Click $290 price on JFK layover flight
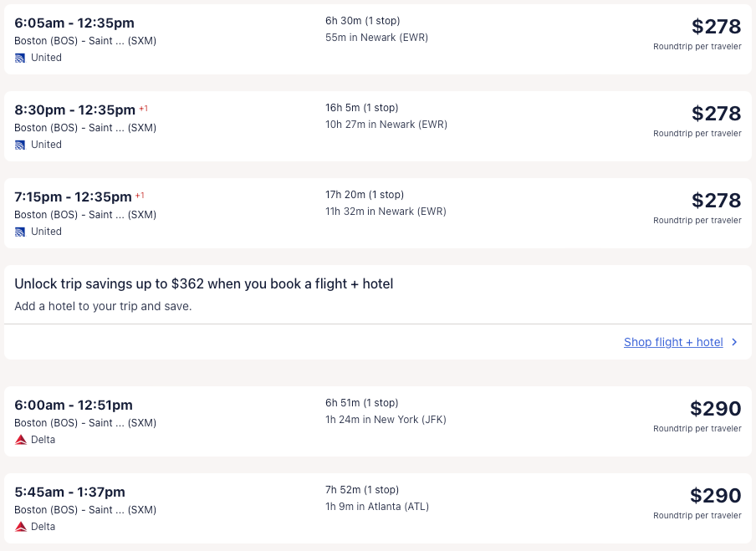This screenshot has width=756, height=551. coord(715,408)
